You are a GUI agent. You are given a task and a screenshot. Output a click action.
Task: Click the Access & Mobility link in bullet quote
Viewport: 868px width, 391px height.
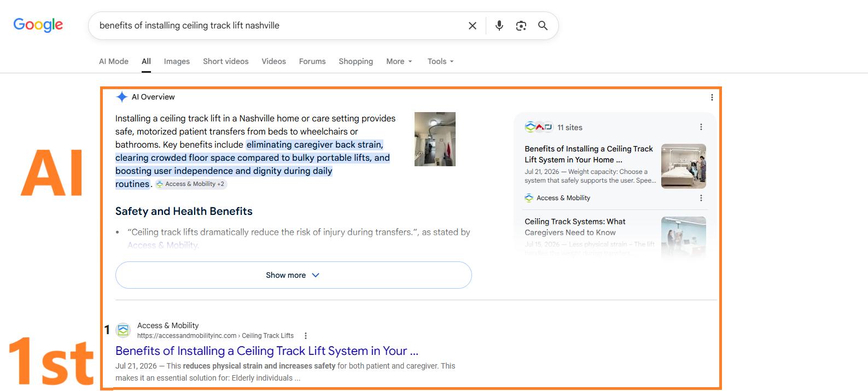[162, 245]
